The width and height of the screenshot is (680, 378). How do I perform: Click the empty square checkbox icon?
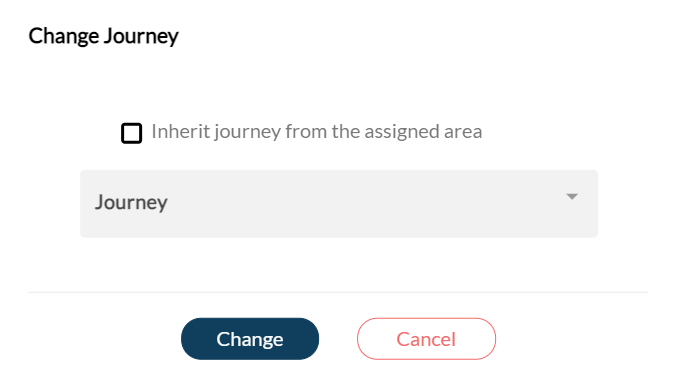coord(131,133)
